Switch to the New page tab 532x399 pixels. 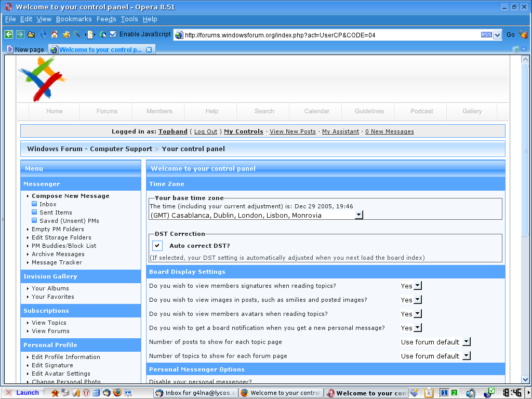coord(26,49)
